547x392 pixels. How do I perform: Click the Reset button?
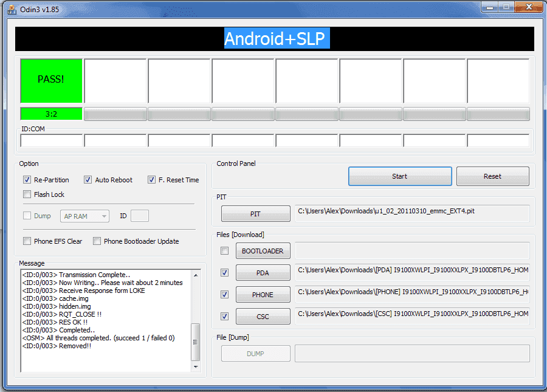pyautogui.click(x=492, y=176)
